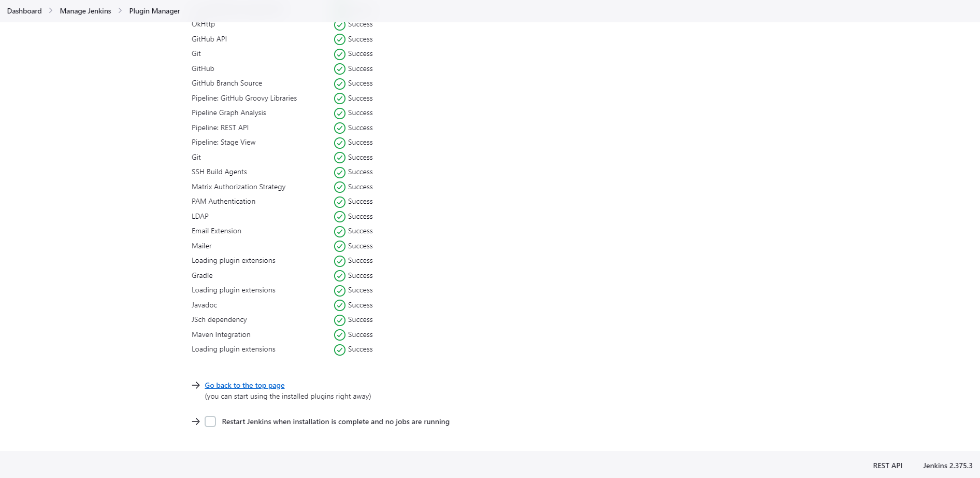
Task: Open the Dashboard from the breadcrumb
Action: 24,10
